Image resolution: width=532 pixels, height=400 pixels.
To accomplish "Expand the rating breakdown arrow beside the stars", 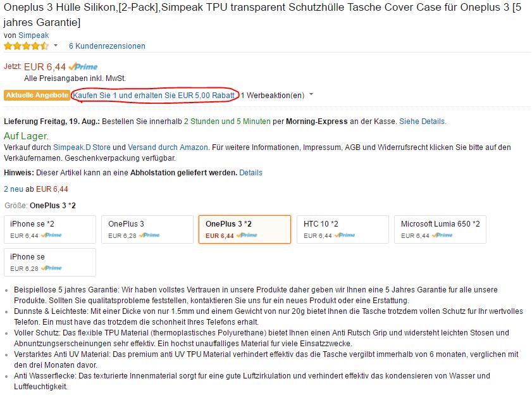I will coord(56,46).
